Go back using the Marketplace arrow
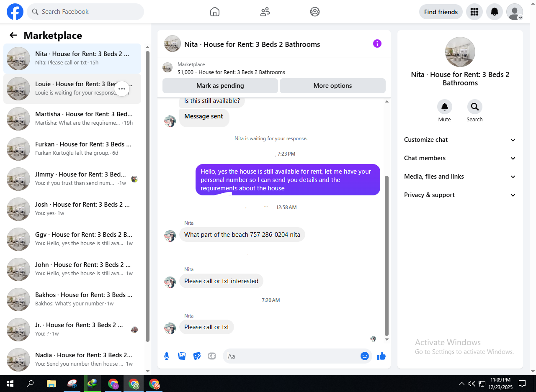This screenshot has height=392, width=536. pos(13,36)
